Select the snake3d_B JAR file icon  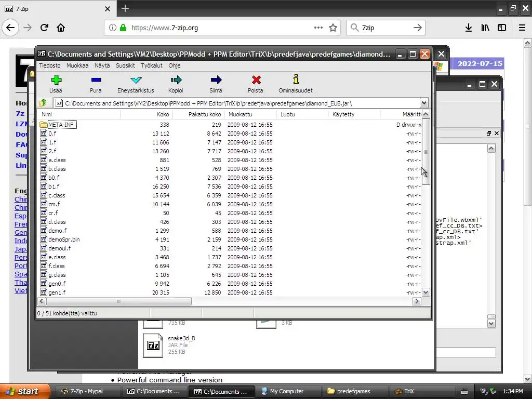pos(153,345)
